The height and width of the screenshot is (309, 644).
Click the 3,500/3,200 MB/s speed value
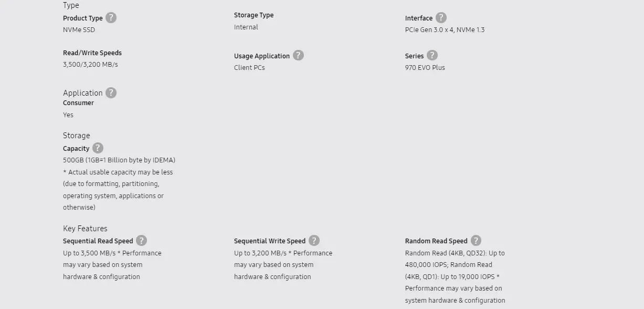[x=90, y=65]
